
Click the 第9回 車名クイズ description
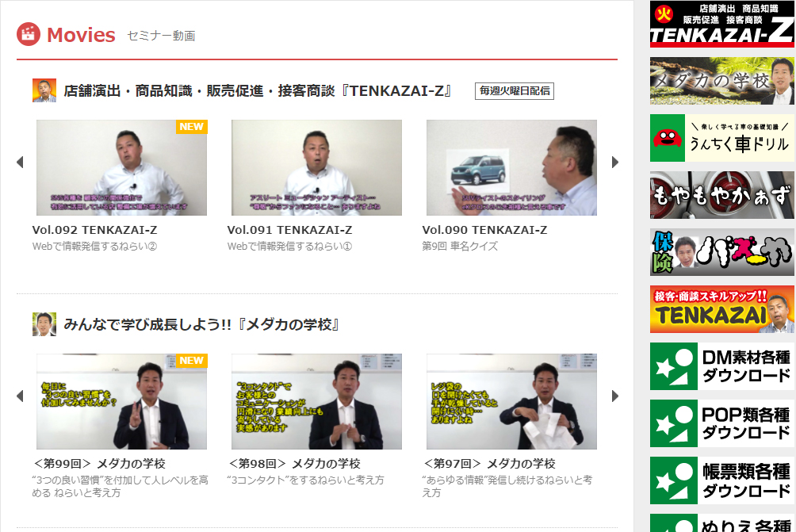click(460, 247)
